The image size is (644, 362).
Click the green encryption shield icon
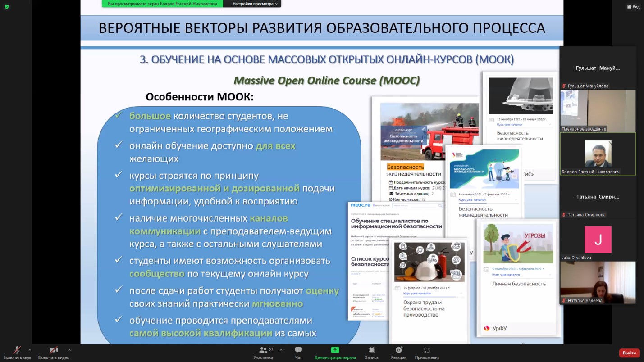(x=6, y=7)
